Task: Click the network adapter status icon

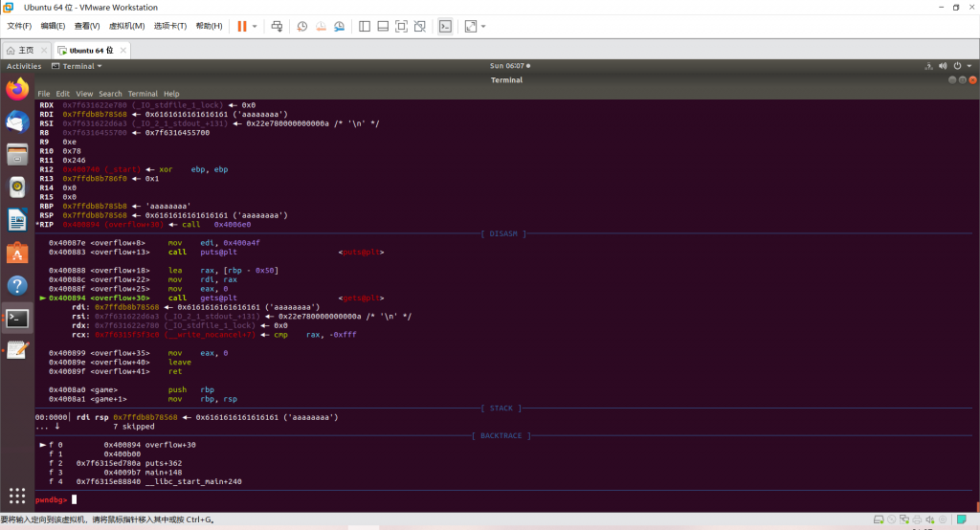Action: (904, 519)
